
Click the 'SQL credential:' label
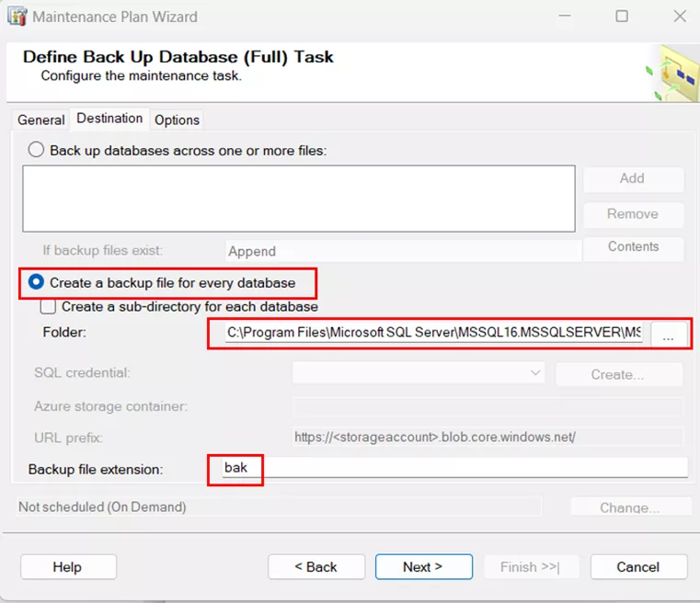83,373
